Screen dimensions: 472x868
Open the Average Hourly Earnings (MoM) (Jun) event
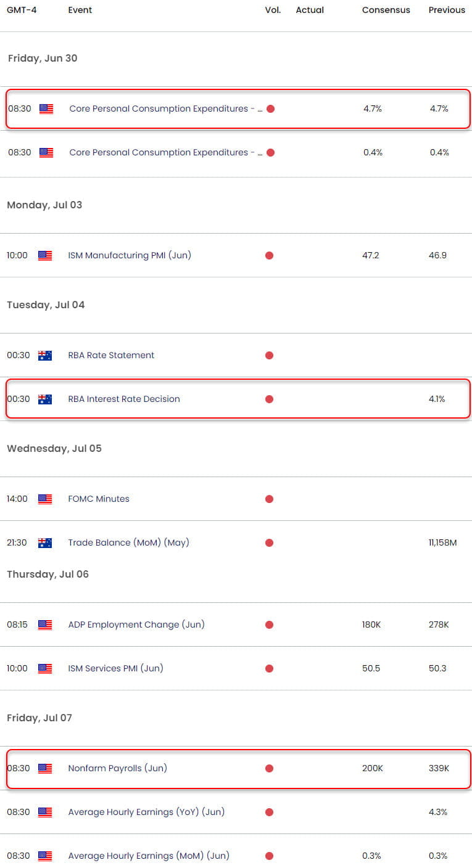148,856
